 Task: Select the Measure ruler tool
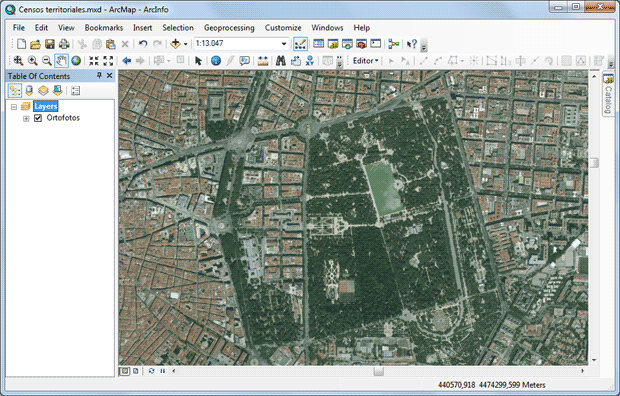click(263, 61)
